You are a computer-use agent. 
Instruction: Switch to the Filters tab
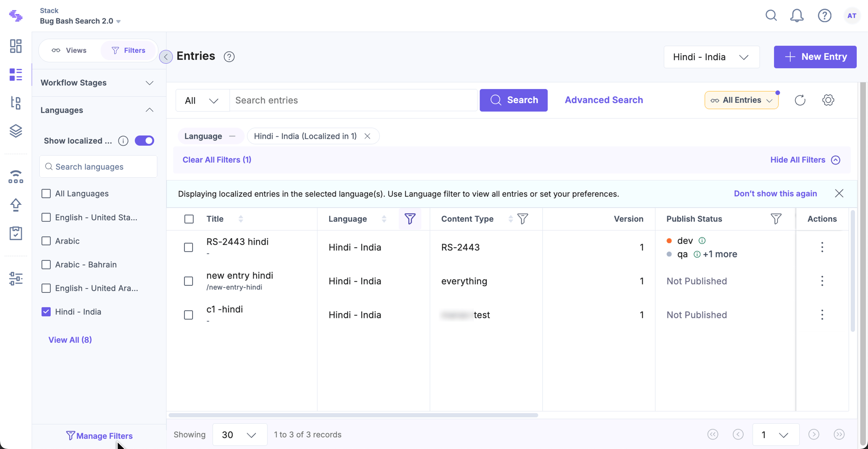[128, 50]
